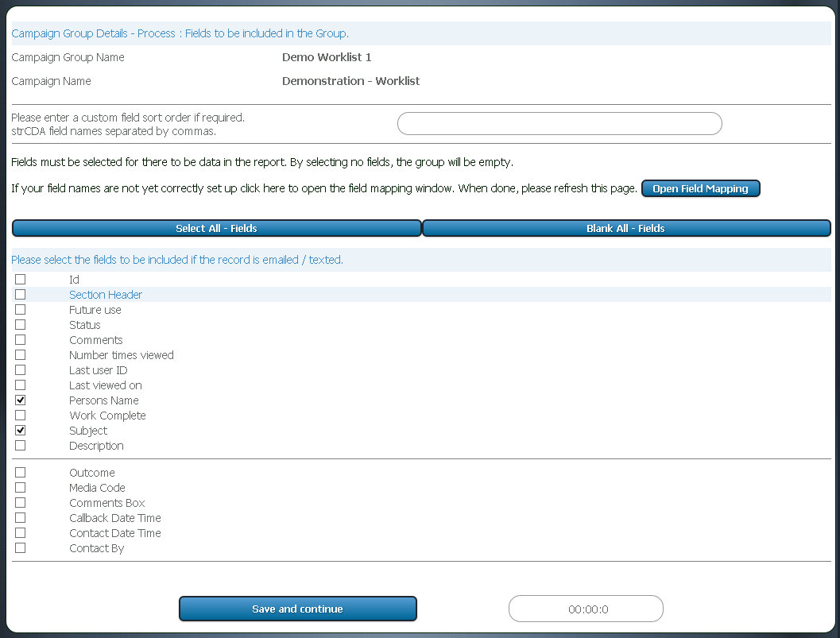The width and height of the screenshot is (840, 638).
Task: Check the Callback Date Time field
Action: (20, 517)
